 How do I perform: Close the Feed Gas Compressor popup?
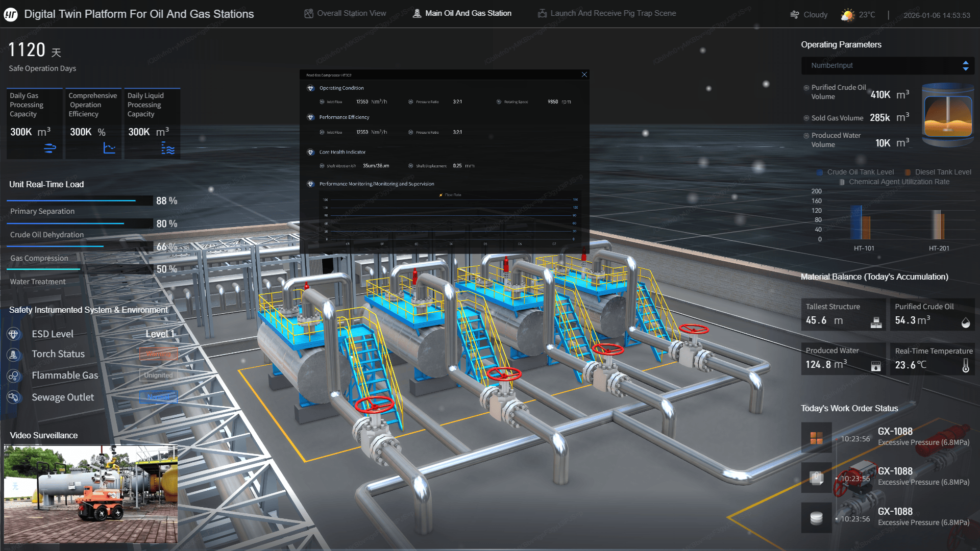click(584, 74)
